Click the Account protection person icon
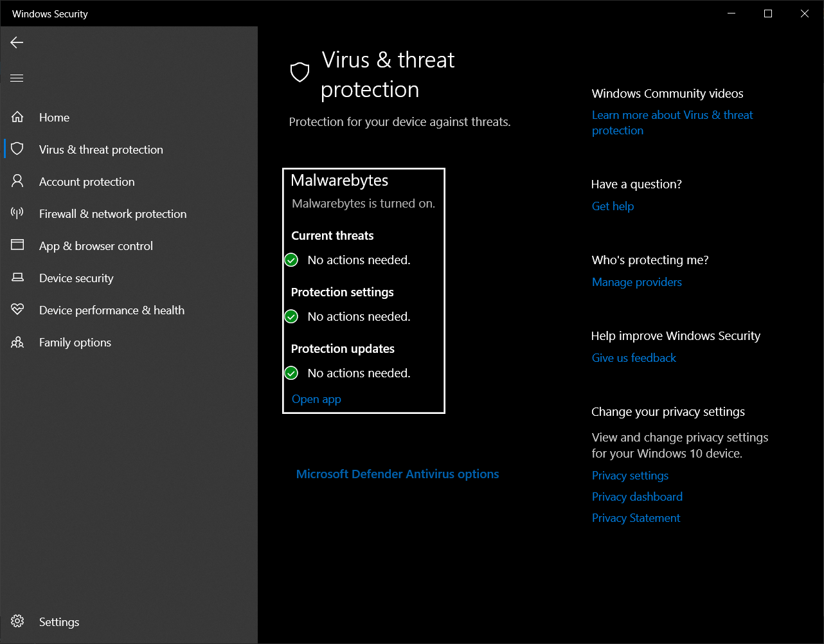 (x=17, y=181)
